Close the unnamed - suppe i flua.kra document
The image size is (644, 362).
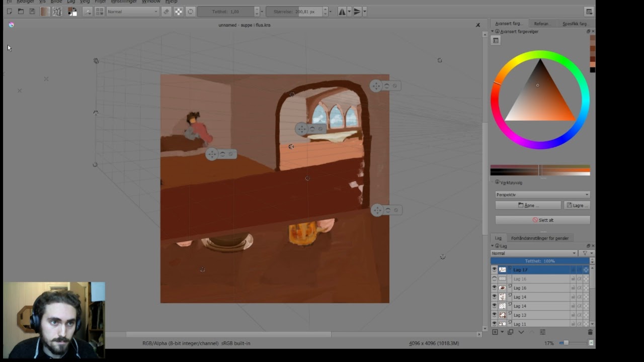pos(478,25)
